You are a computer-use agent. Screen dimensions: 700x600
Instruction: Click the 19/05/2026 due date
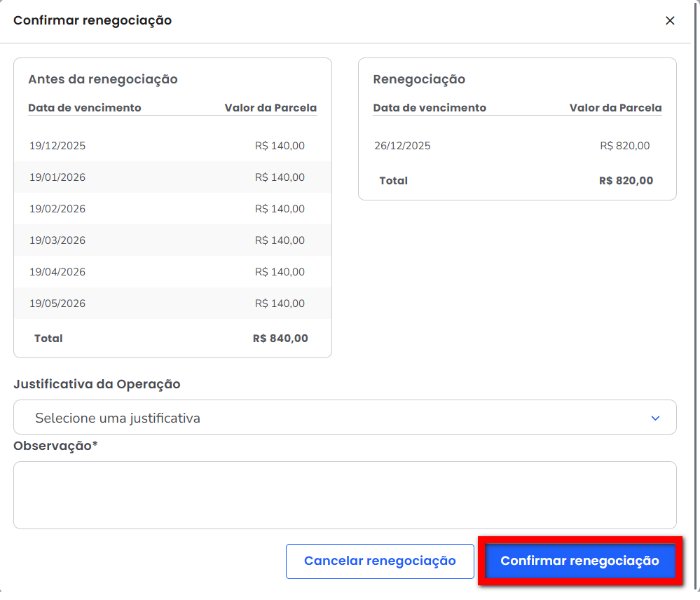click(57, 304)
